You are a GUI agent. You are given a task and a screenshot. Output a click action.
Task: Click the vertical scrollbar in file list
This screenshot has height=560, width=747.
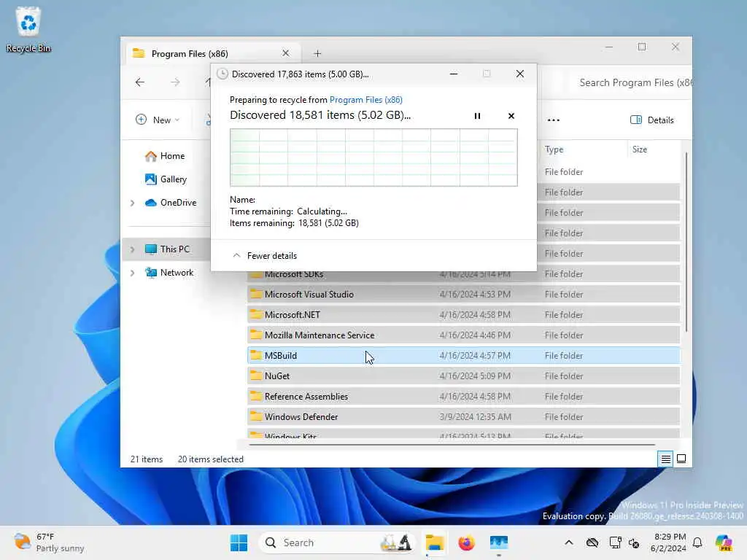[x=686, y=242]
